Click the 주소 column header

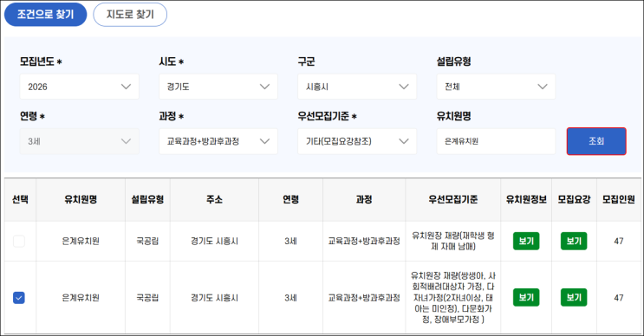[214, 199]
